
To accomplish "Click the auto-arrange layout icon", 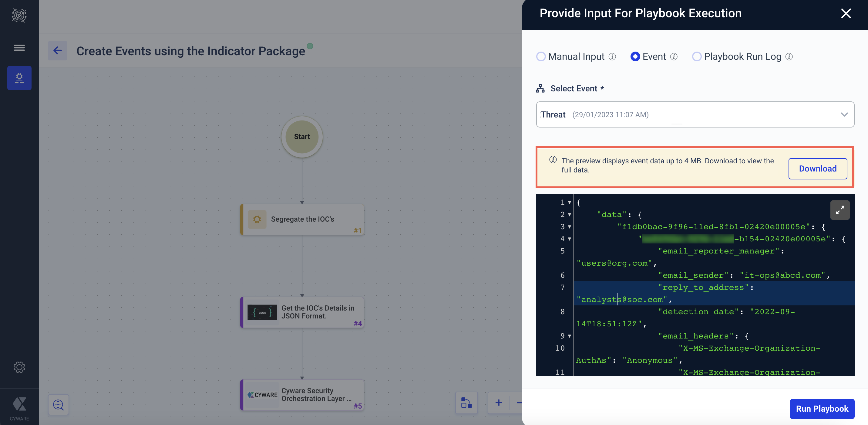I will (x=466, y=403).
